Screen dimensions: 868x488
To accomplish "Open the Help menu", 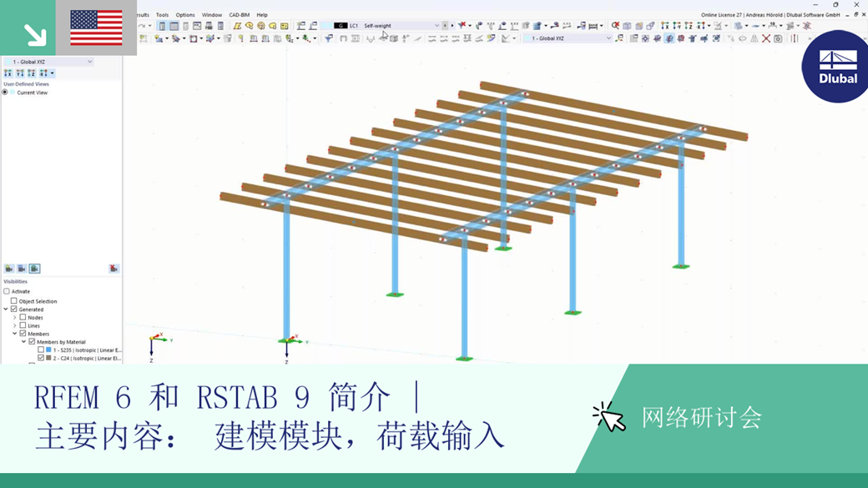I will [262, 15].
